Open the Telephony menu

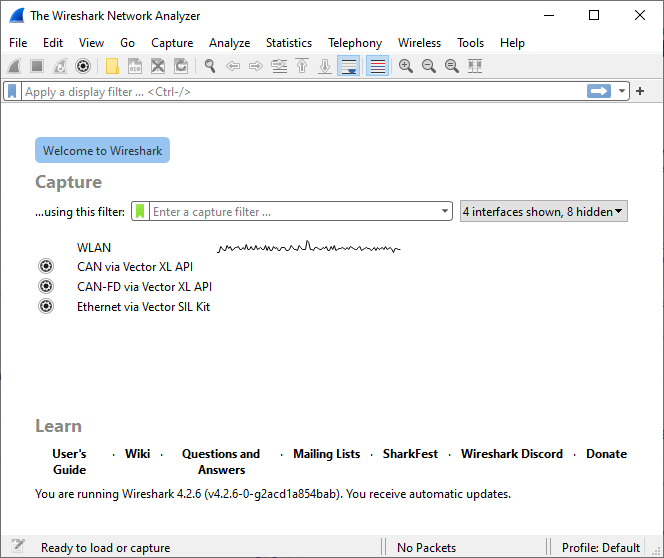point(354,43)
